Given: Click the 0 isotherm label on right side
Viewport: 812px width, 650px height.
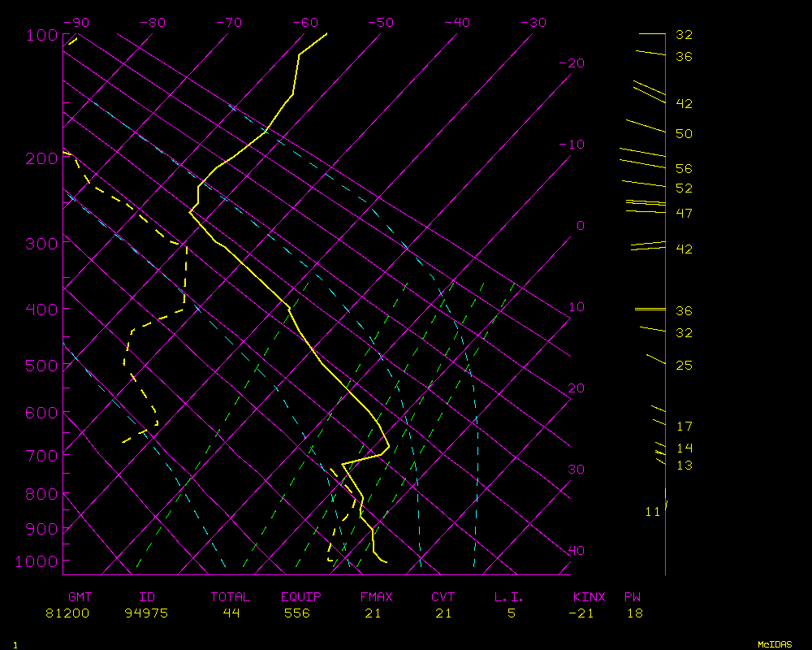Looking at the screenshot, I should 580,226.
